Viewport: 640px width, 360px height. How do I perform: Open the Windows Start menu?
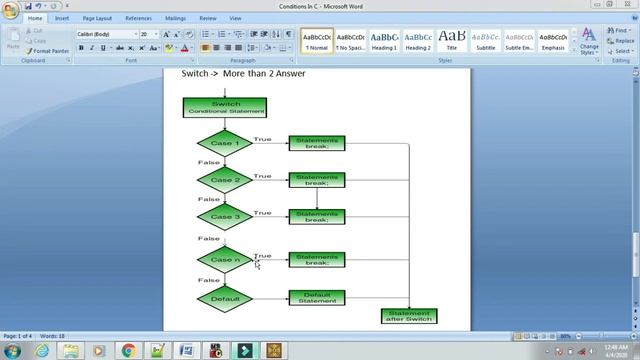tap(12, 351)
